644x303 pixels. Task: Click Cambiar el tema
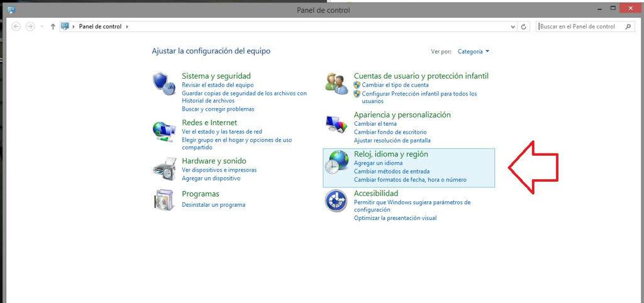375,124
